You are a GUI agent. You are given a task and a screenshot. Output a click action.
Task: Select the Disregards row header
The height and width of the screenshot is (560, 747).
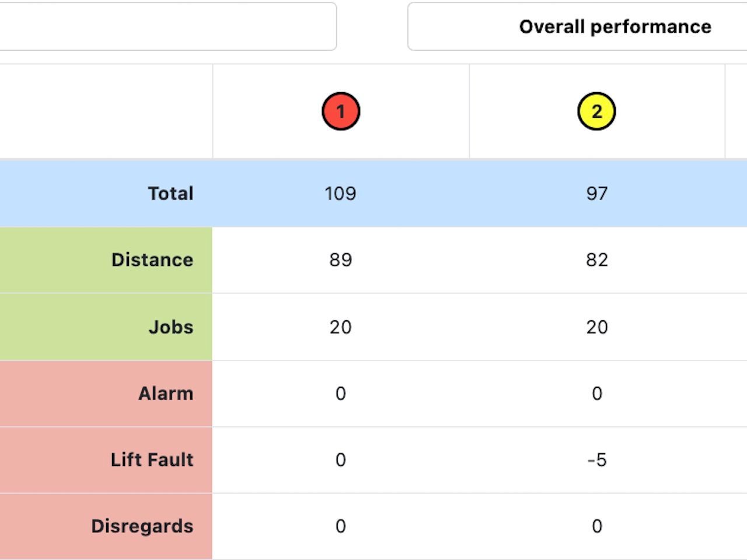pos(142,526)
